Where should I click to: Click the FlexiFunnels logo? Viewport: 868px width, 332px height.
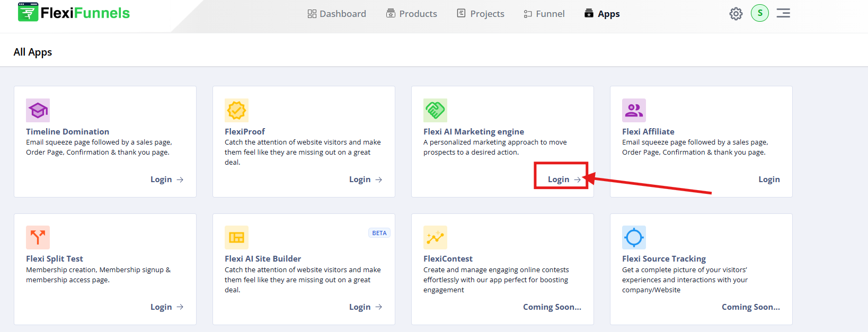click(x=74, y=13)
